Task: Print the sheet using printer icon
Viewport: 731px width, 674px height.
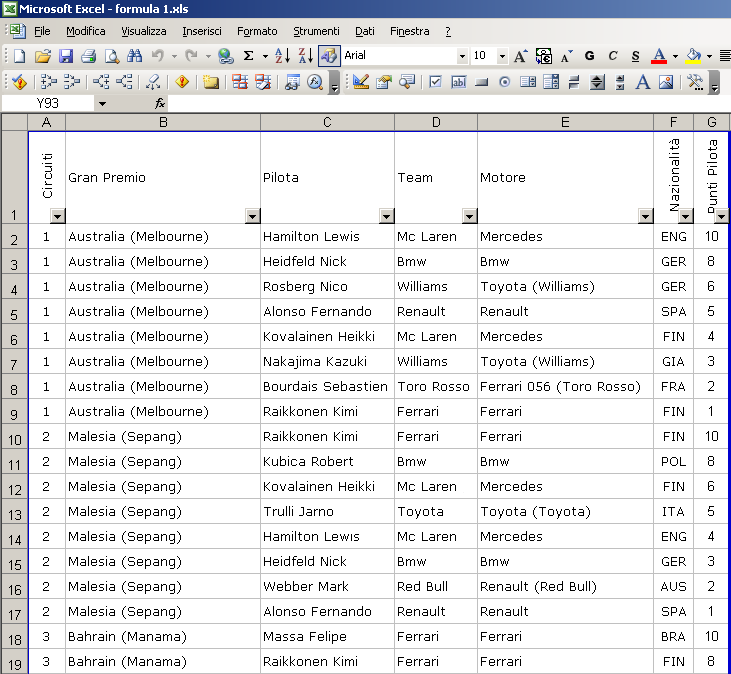Action: click(x=89, y=56)
